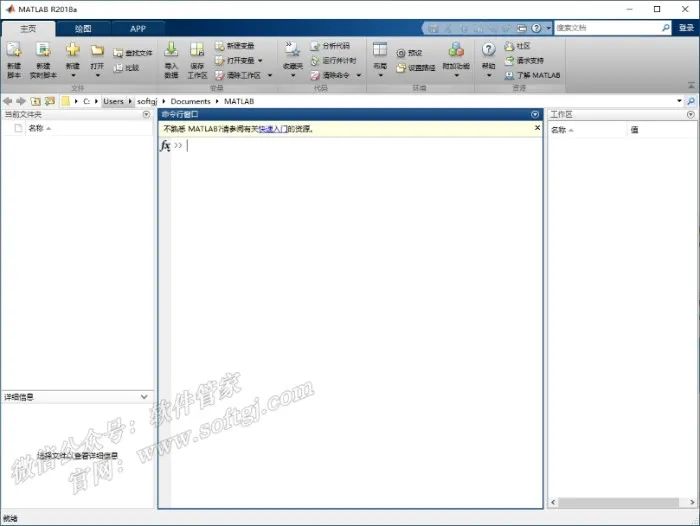Click the large Help (帮助) question mark icon
Viewport: 700px width, 526px height.
[488, 50]
